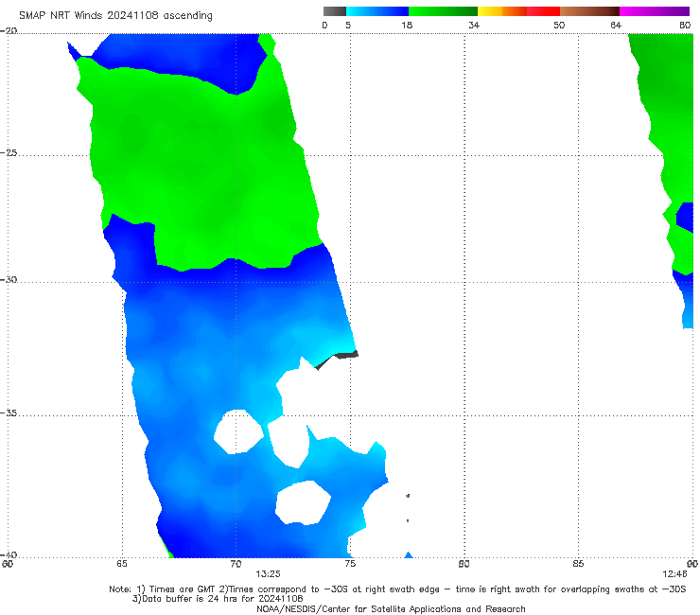Viewport: 700px width, 615px height.
Task: Click the longitude axis label '65'
Action: (x=122, y=564)
